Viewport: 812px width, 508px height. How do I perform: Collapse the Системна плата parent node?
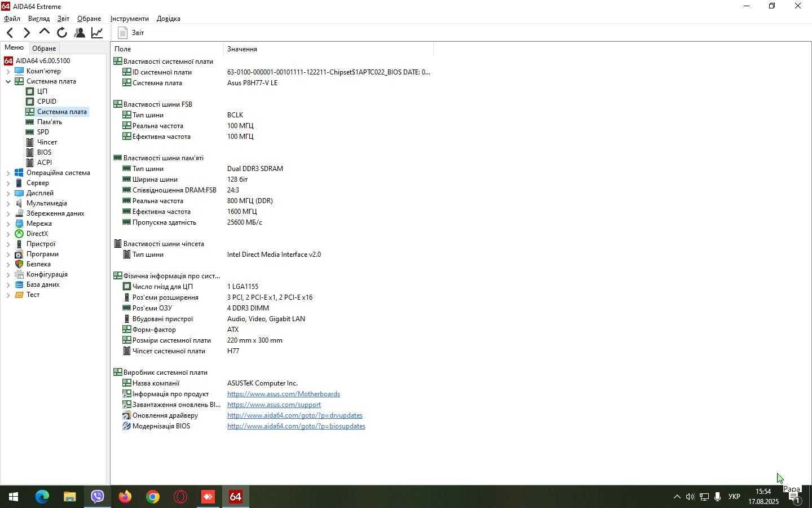[8, 81]
